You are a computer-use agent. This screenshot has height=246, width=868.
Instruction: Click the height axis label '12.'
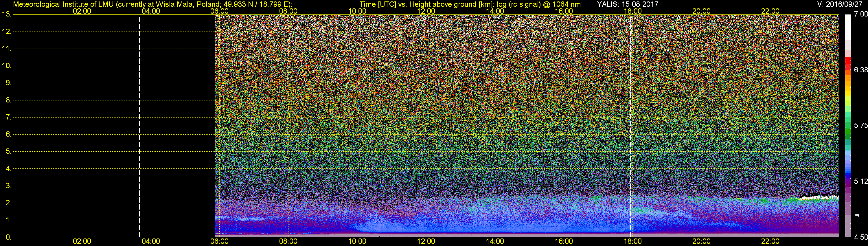click(6, 31)
